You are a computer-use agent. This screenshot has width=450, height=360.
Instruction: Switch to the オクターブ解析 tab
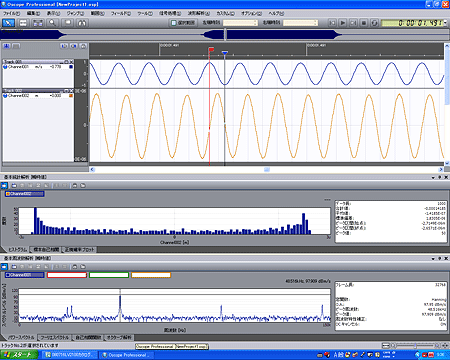[119, 337]
